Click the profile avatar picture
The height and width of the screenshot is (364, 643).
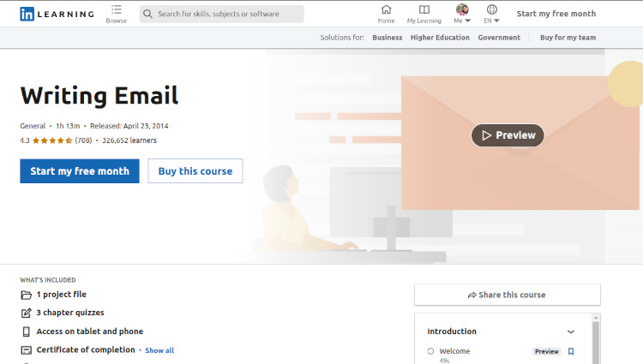point(462,9)
